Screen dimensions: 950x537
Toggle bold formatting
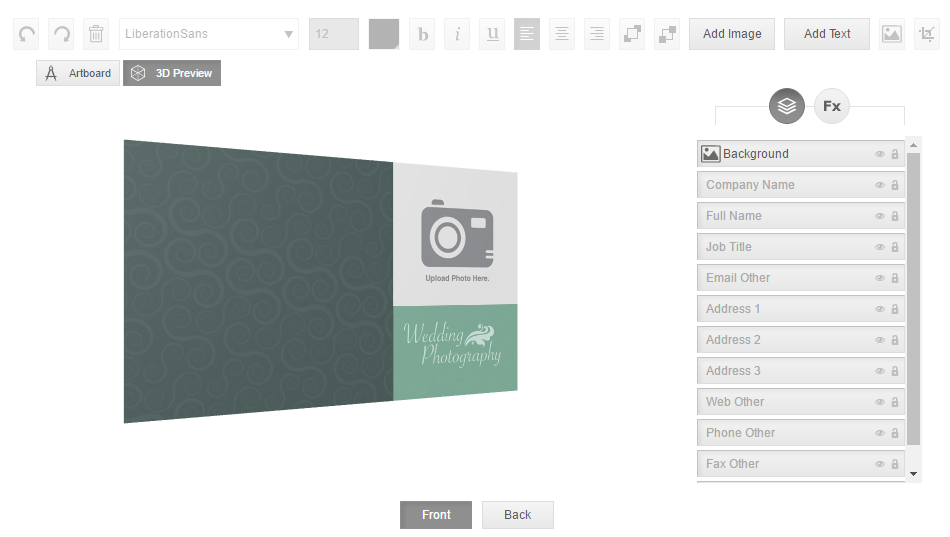[x=422, y=34]
